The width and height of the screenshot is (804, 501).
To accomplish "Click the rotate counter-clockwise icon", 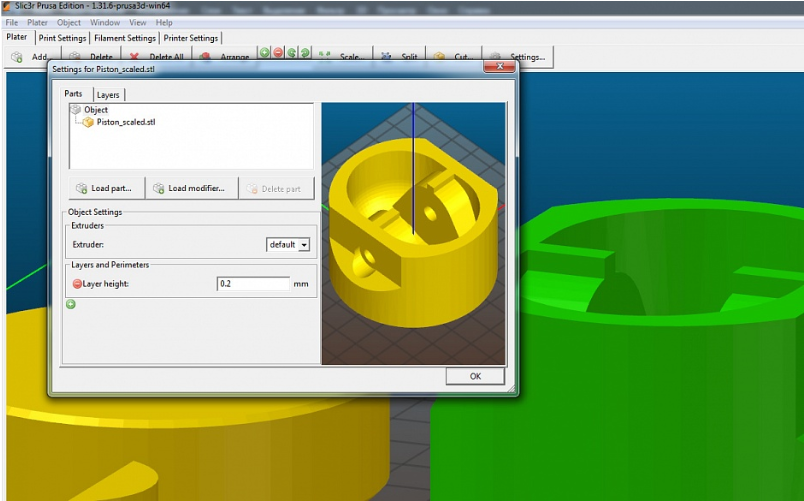I will pos(292,52).
